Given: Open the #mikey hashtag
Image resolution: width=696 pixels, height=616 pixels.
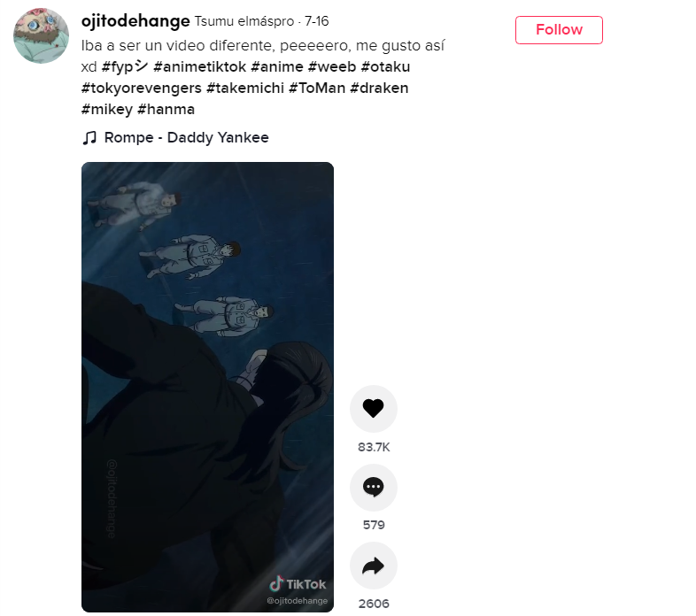Looking at the screenshot, I should 107,109.
